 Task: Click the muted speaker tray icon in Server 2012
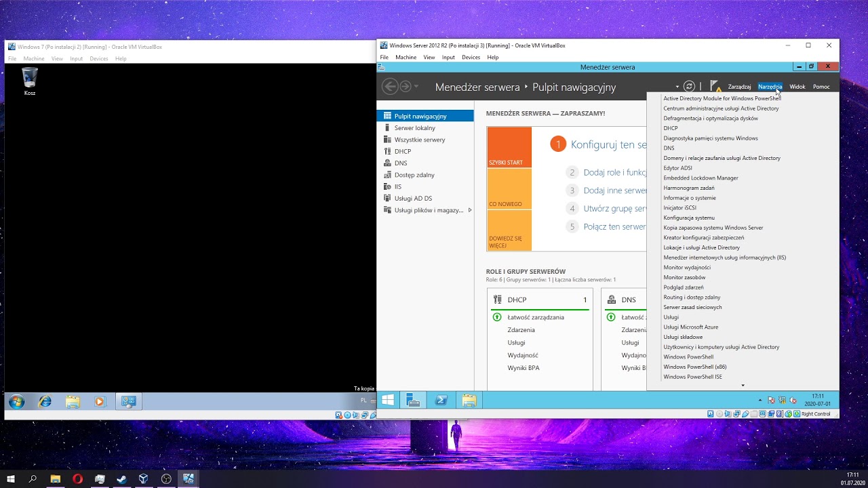point(793,401)
